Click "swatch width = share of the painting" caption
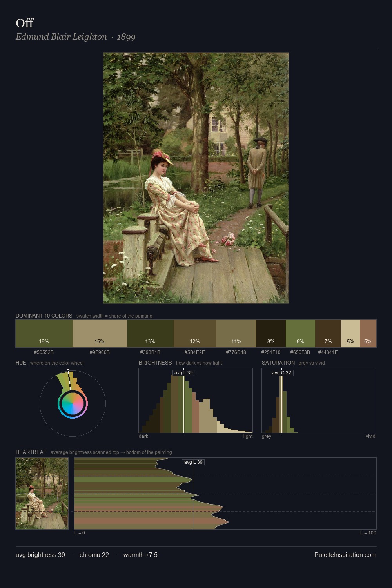Screen dimensions: 392x588 (114, 316)
